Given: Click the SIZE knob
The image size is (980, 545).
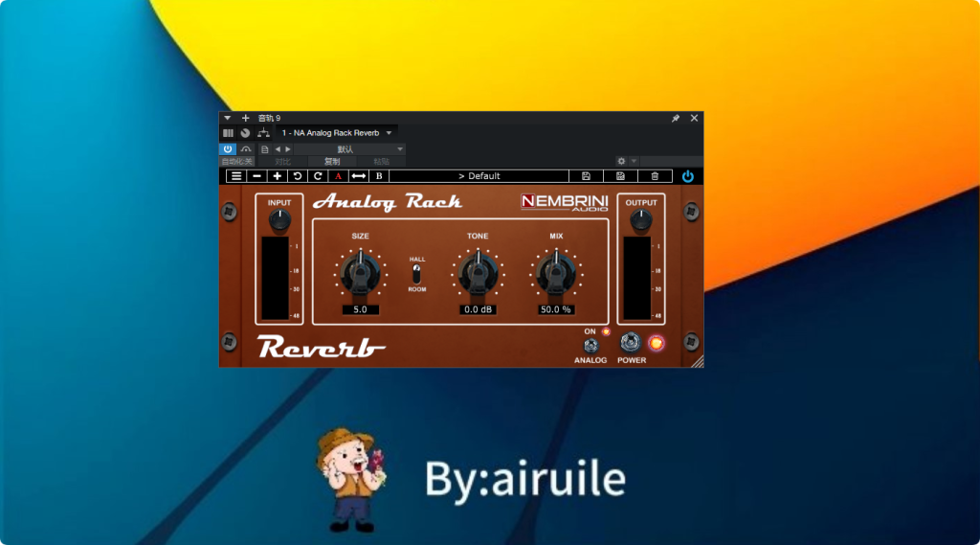Looking at the screenshot, I should (360, 273).
